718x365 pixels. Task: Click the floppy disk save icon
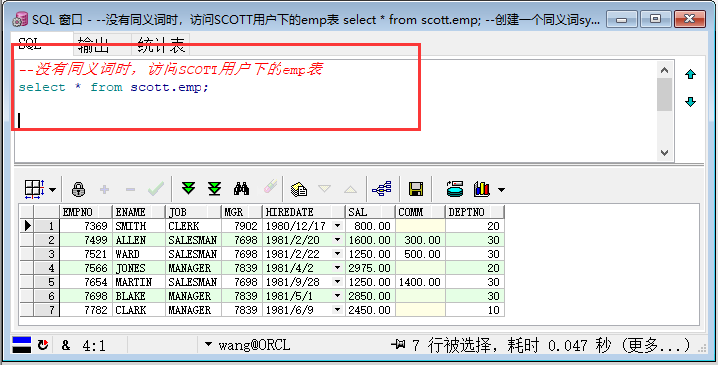click(x=416, y=189)
